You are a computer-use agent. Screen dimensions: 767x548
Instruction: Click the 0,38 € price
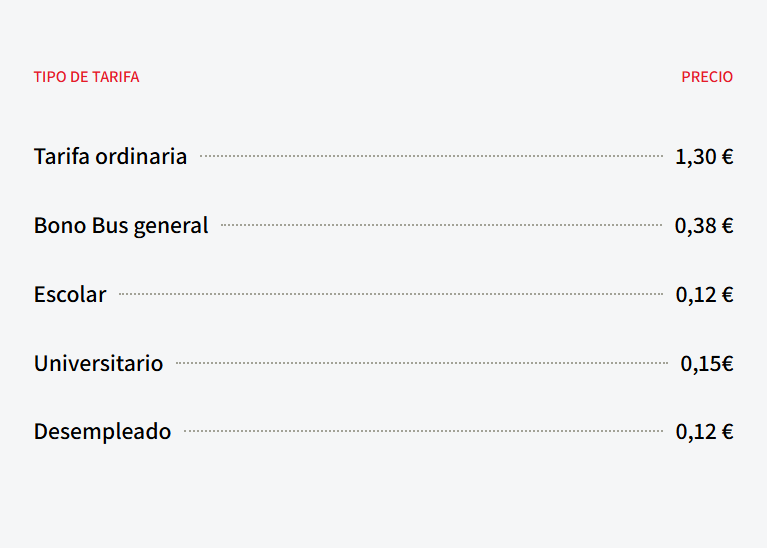tap(704, 226)
